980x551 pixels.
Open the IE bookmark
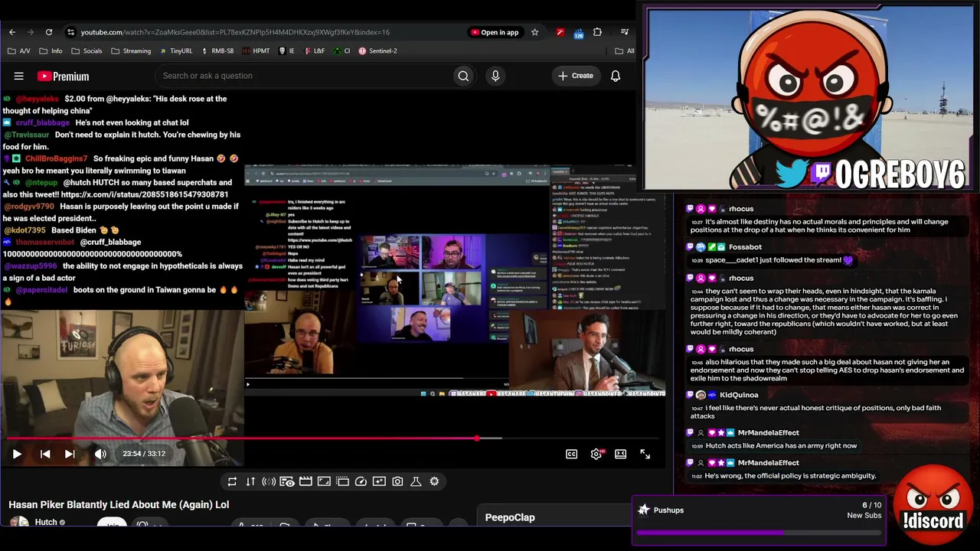[287, 51]
